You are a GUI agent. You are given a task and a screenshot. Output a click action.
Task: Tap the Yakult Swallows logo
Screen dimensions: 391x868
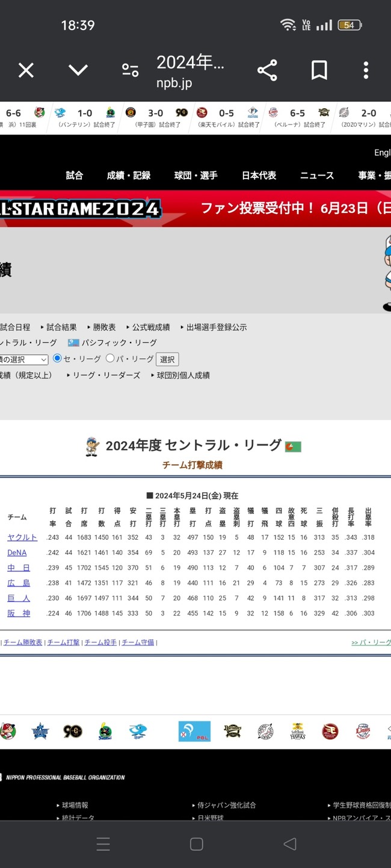(x=106, y=732)
